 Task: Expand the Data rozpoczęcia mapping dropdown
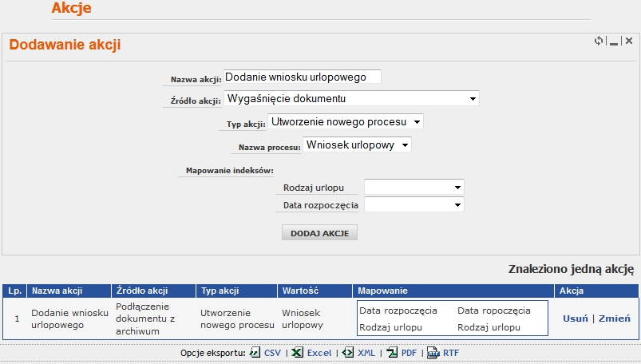(413, 205)
